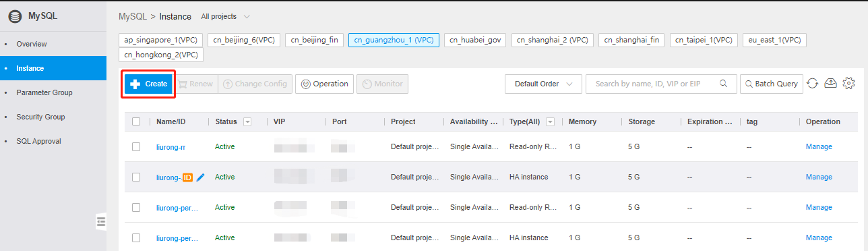Check the last row liurong-per checkbox
Image resolution: width=868 pixels, height=251 pixels.
pyautogui.click(x=136, y=238)
